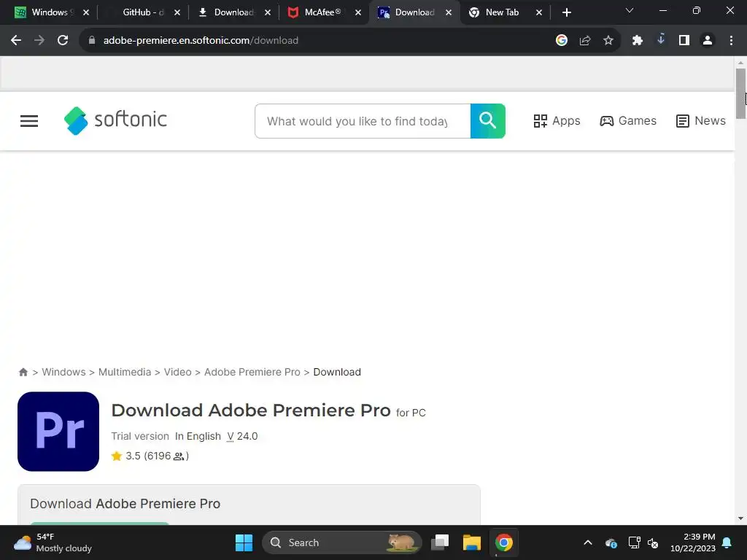Click the page vertical scrollbar thumb
Screen dimensions: 747x560
tap(740, 93)
